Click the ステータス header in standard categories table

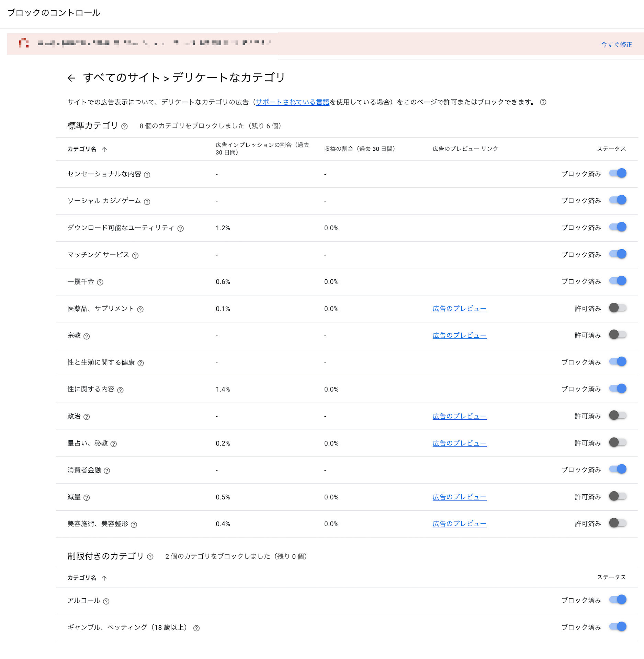click(x=611, y=149)
